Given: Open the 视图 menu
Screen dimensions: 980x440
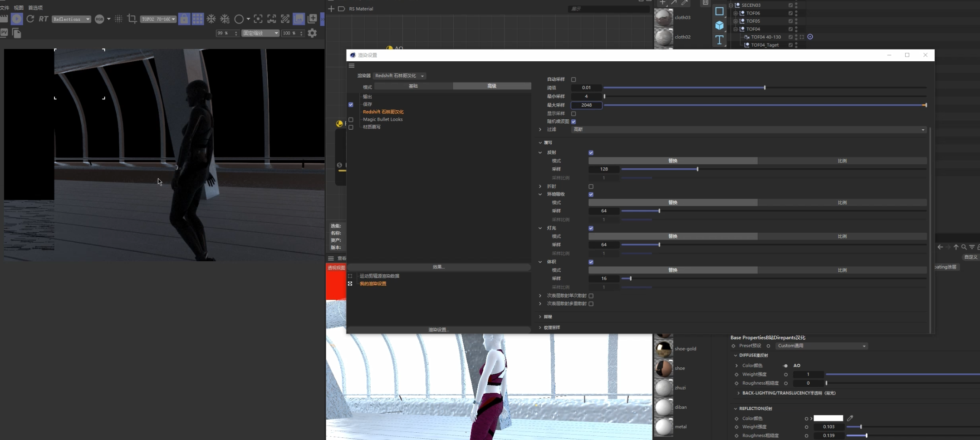Looking at the screenshot, I should pos(19,8).
